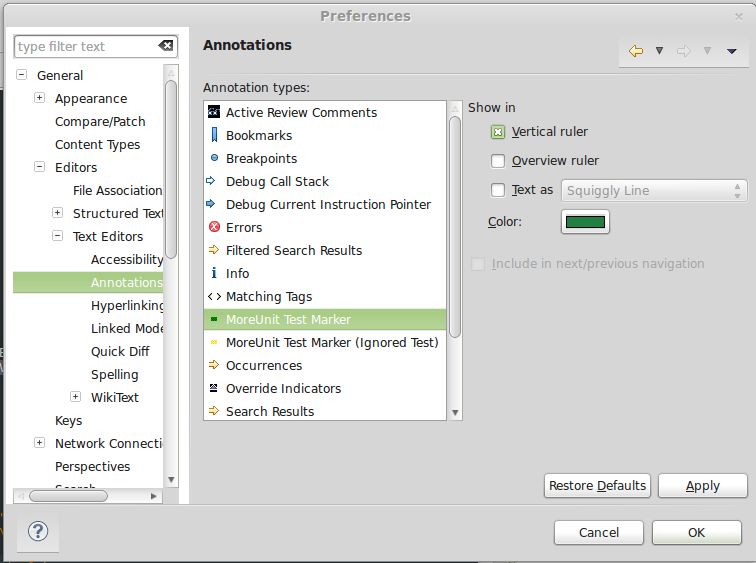This screenshot has width=756, height=563.
Task: Open Quick Diff preference page
Action: (120, 351)
